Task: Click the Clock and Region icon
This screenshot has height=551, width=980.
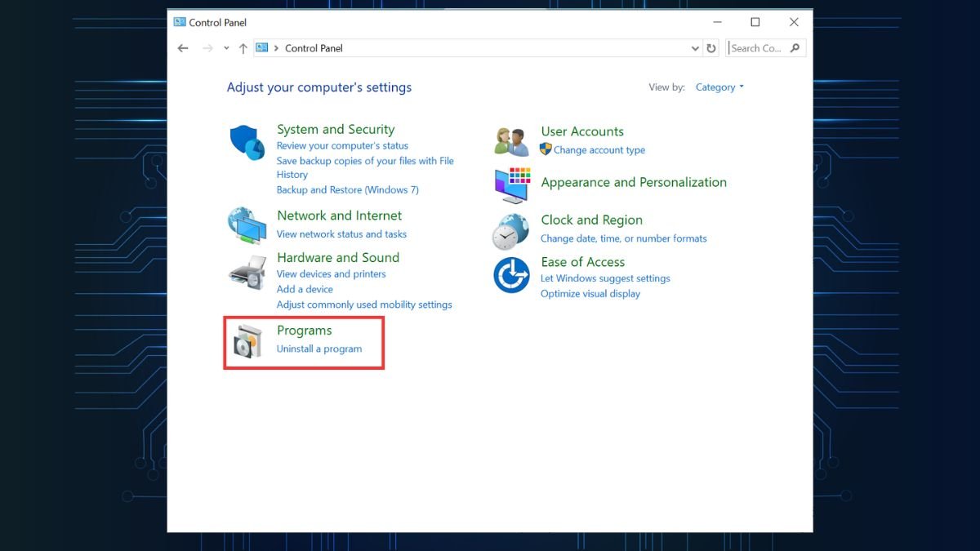Action: [511, 231]
